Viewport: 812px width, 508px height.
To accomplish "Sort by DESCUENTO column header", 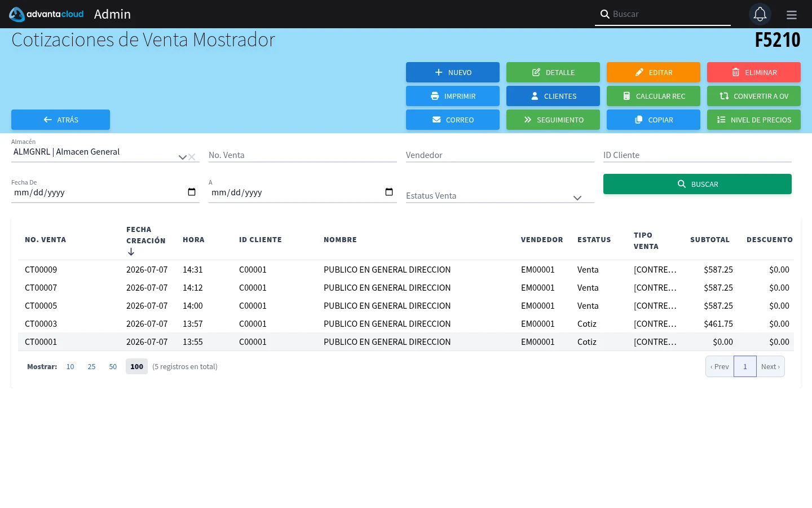I will [769, 240].
